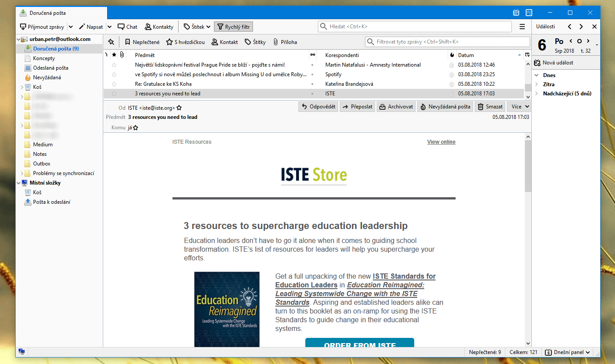Toggle read status of Amnesty International message
This screenshot has height=364, width=615.
(x=312, y=65)
